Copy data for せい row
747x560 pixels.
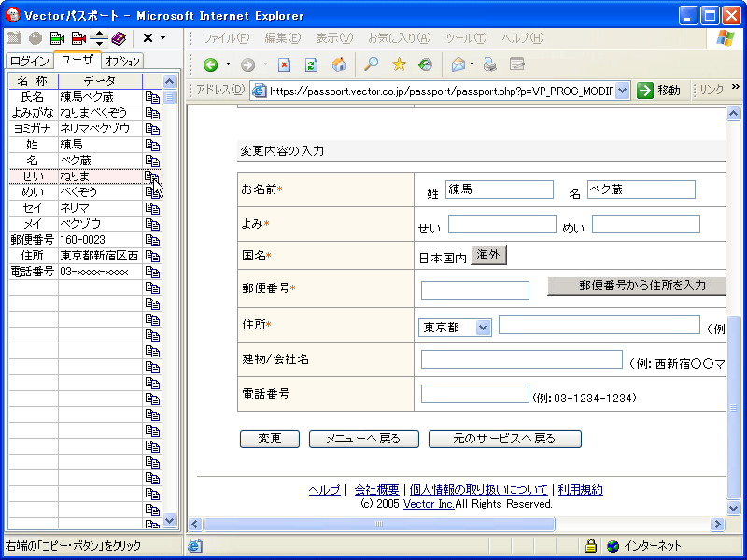(x=152, y=176)
